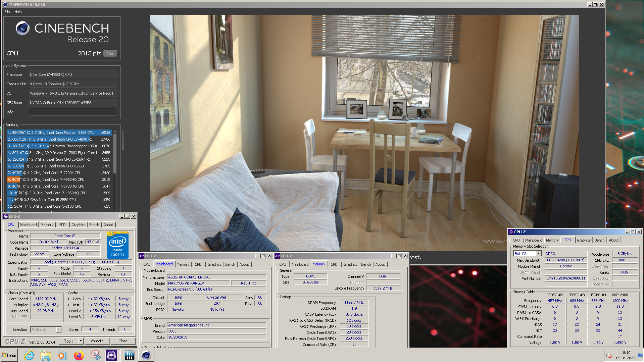Click the Tools button in CPU-Z
This screenshot has height=362, width=644.
point(68,341)
